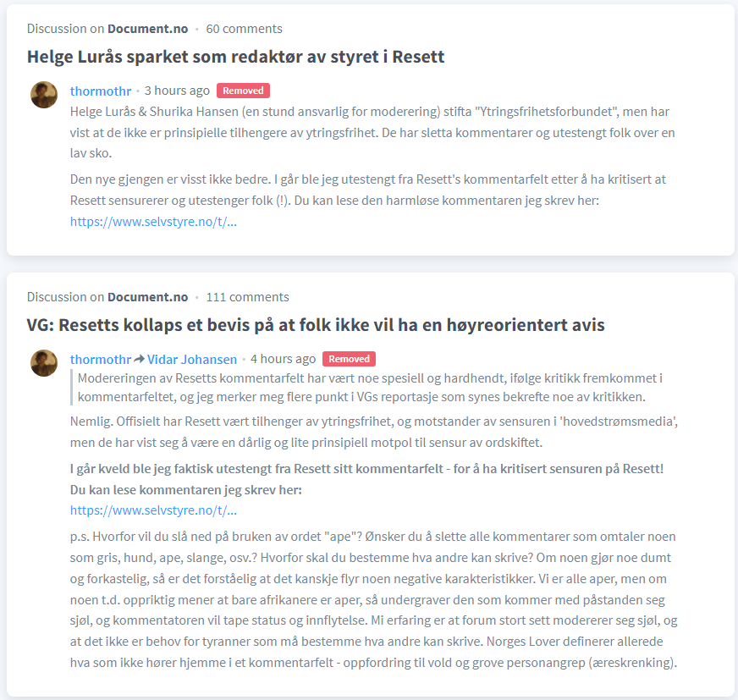
Task: Click thormothr's avatar in the VG discussion
Action: (x=44, y=363)
